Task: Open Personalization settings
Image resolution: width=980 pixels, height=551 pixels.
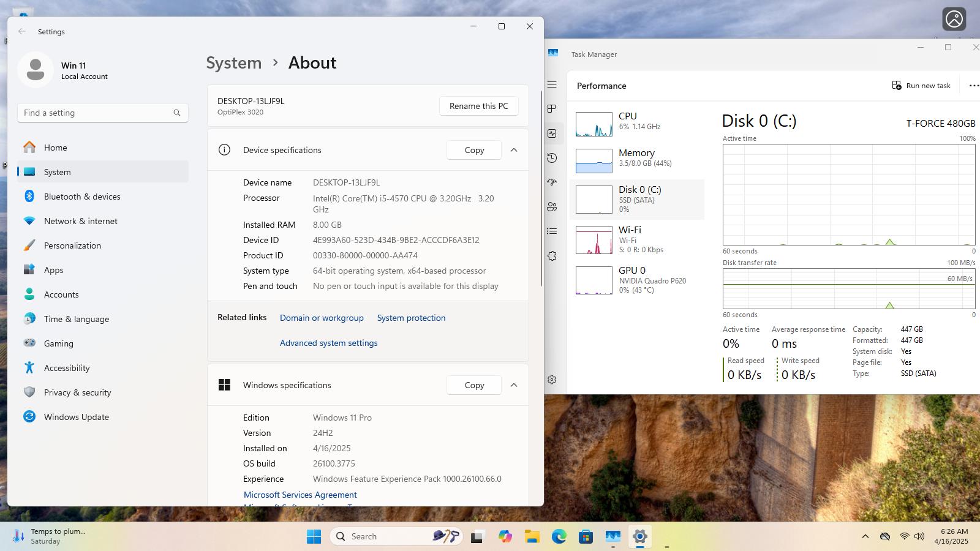Action: coord(102,246)
